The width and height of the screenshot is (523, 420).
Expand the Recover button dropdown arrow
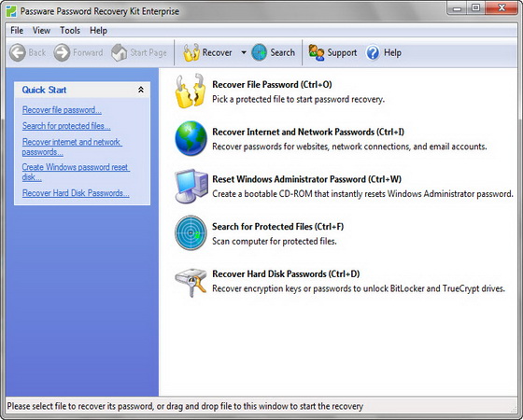tap(244, 52)
